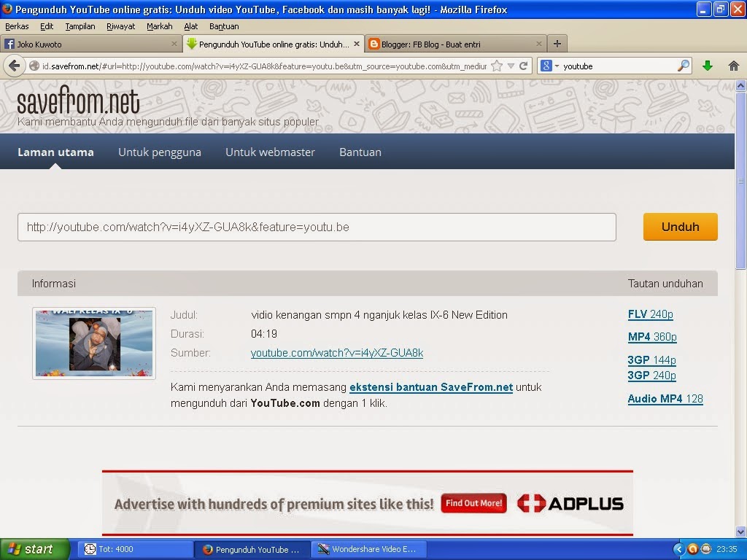747x560 pixels.
Task: Open Untuk pengguna navigation item
Action: click(x=160, y=152)
